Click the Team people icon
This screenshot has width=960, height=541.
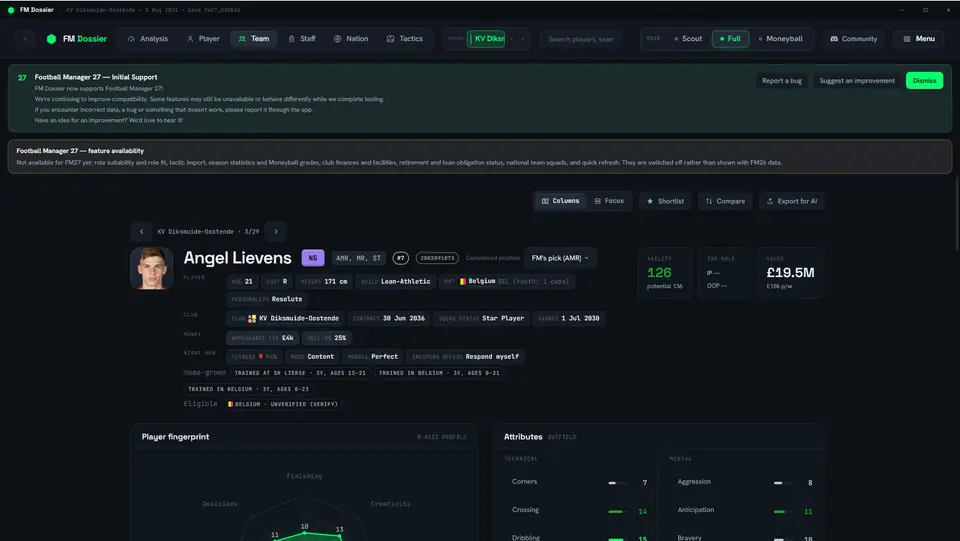(x=242, y=39)
